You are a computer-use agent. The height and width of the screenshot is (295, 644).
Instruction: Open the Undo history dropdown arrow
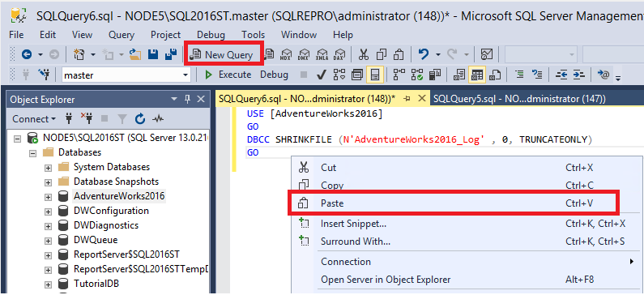438,54
